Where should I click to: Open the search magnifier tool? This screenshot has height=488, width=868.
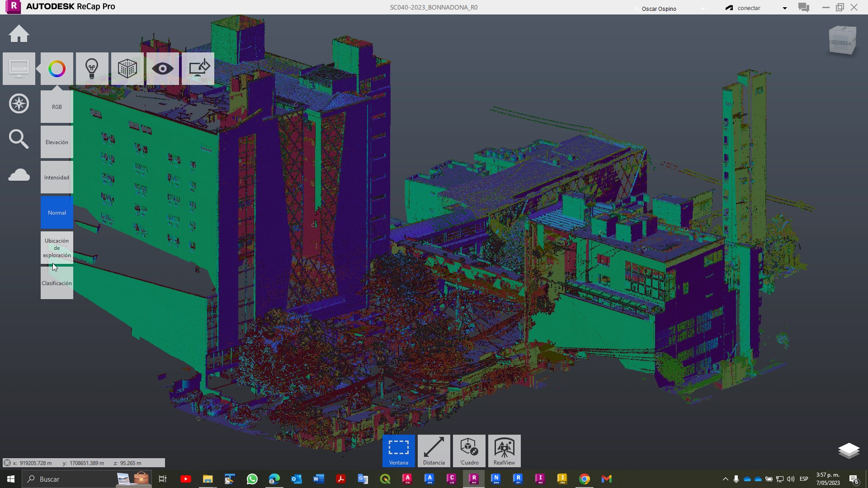click(x=19, y=139)
